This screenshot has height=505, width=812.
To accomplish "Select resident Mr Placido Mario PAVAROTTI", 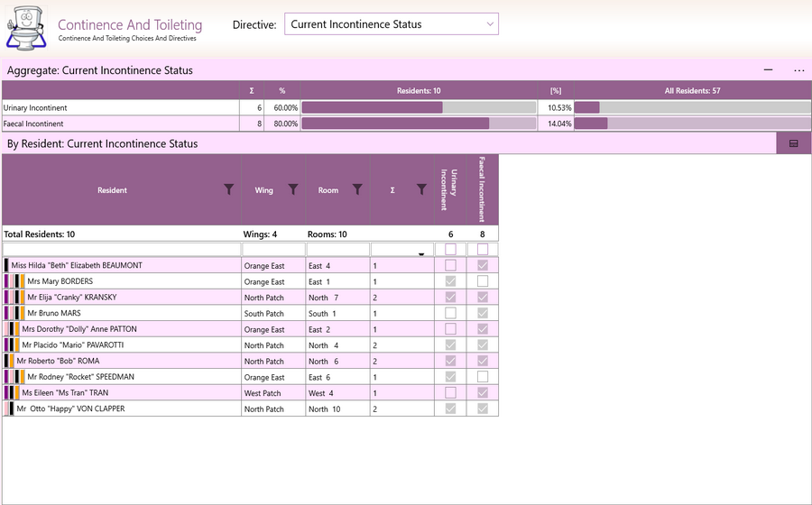I will point(73,344).
